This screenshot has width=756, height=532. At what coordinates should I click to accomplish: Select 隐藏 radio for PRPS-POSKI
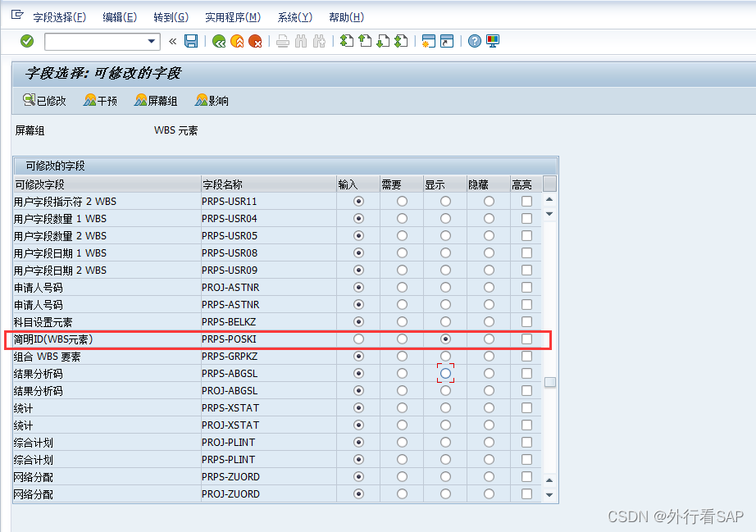(489, 339)
